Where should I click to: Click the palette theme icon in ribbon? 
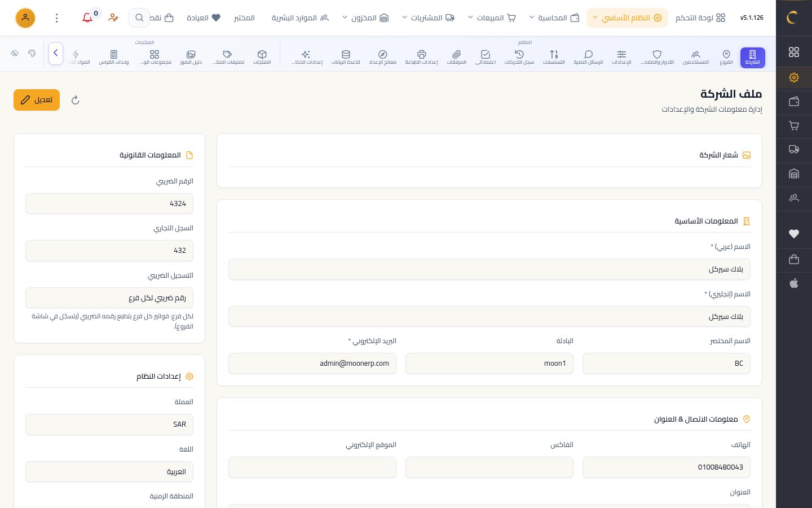tap(32, 53)
